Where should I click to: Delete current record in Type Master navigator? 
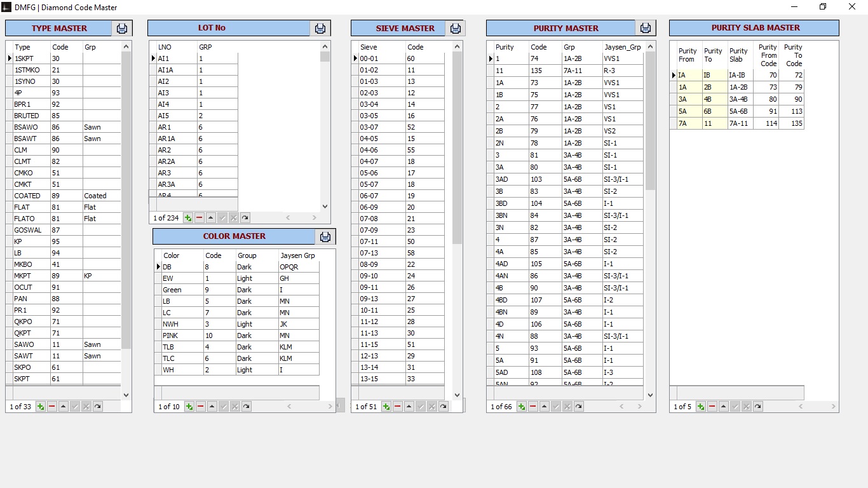click(x=52, y=407)
